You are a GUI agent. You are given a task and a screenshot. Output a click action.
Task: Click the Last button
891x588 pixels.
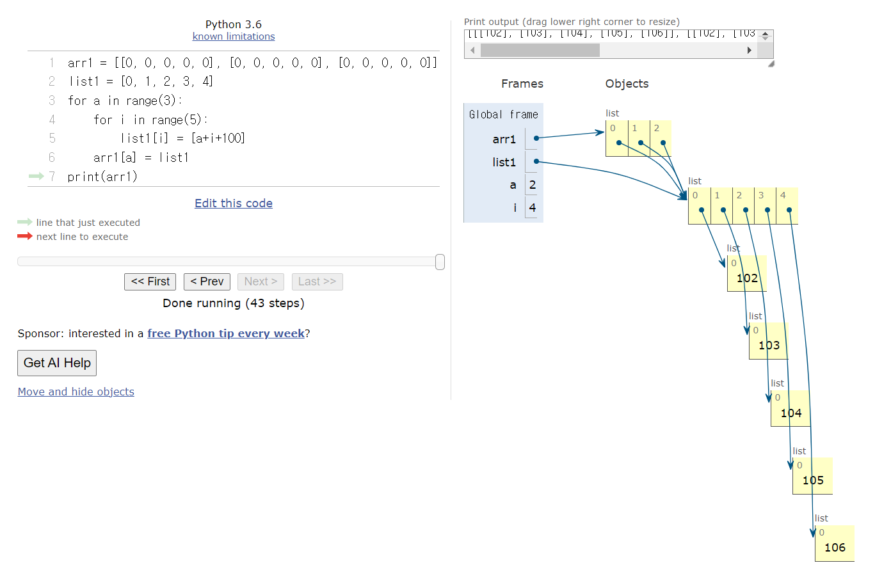(x=317, y=282)
